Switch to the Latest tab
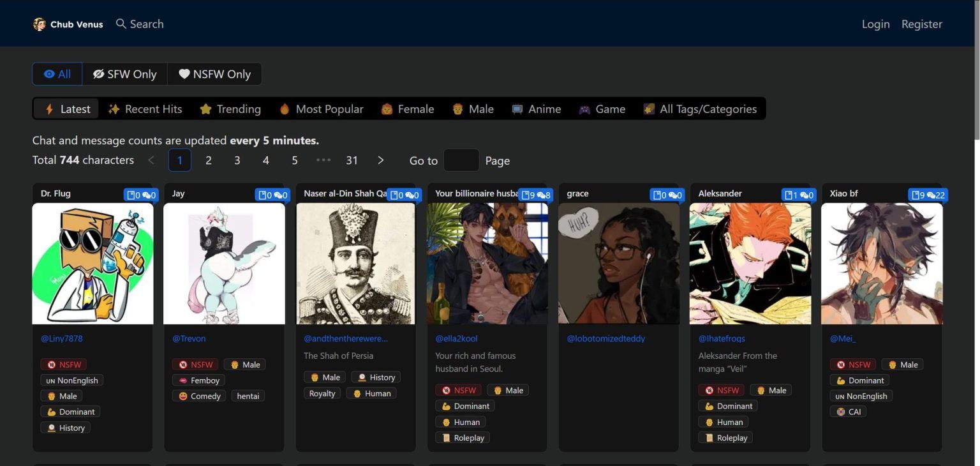The width and height of the screenshot is (980, 466). [67, 109]
